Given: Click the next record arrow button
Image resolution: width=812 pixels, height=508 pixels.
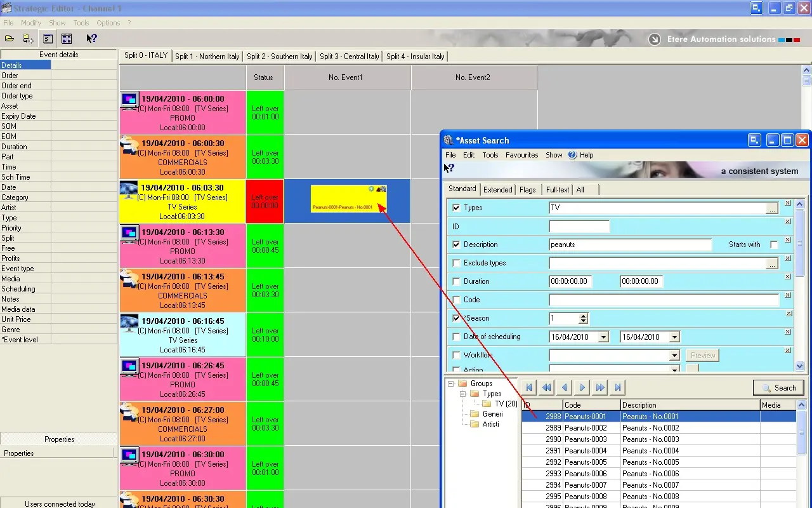Looking at the screenshot, I should [x=582, y=387].
